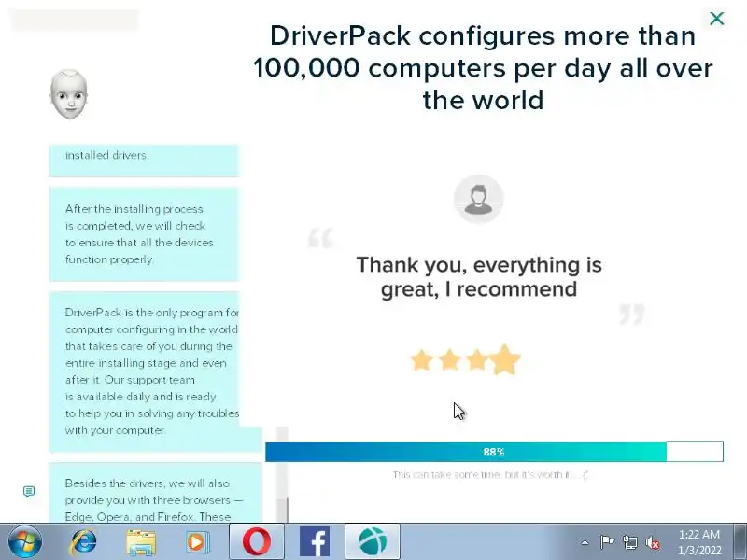Viewport: 747px width, 560px height.
Task: Open the Windows Start menu orb
Action: coord(25,542)
